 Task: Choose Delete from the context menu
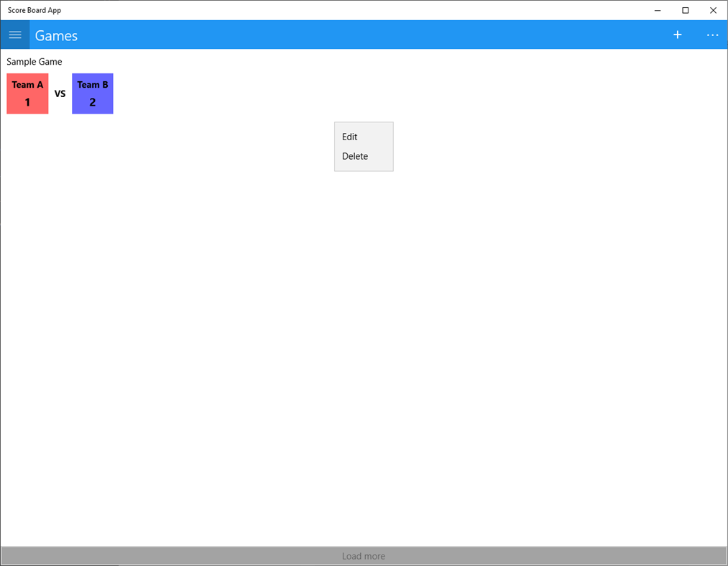355,156
